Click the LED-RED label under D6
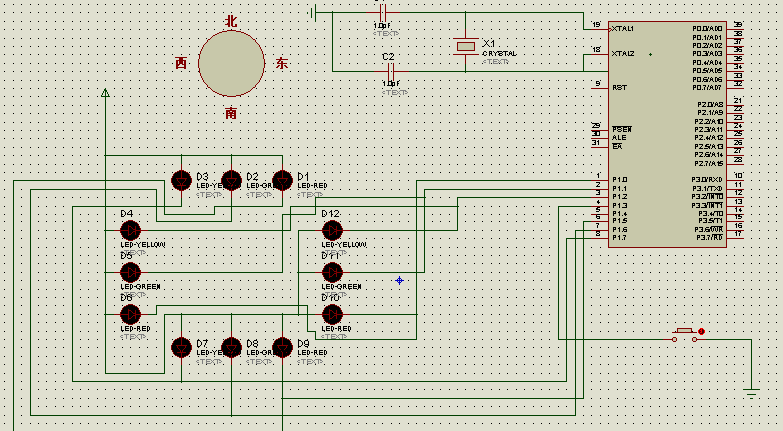The height and width of the screenshot is (431, 783). coord(135,329)
